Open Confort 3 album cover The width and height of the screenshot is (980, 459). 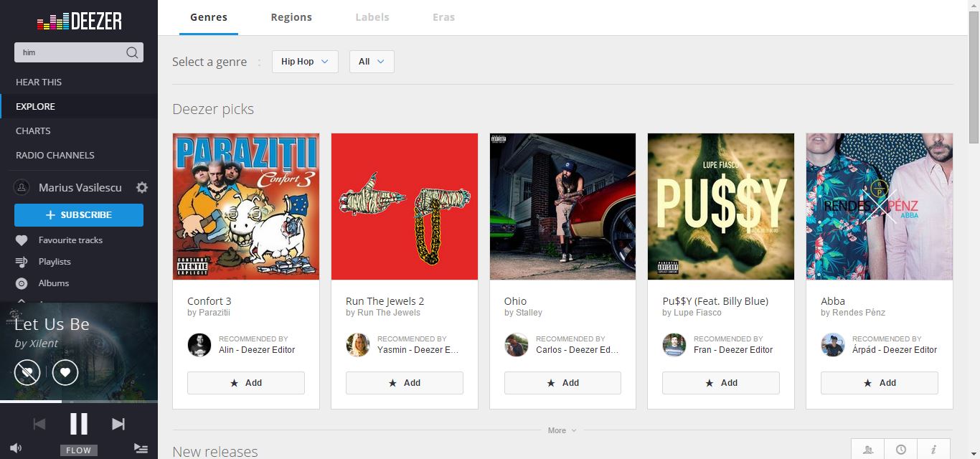pos(246,207)
